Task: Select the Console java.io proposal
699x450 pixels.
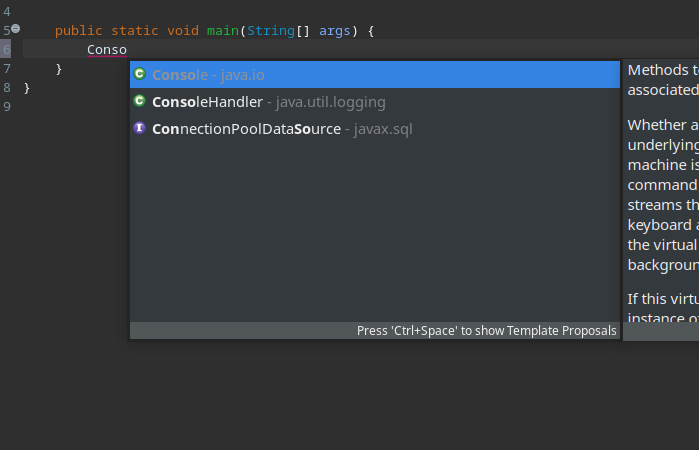Action: (374, 74)
